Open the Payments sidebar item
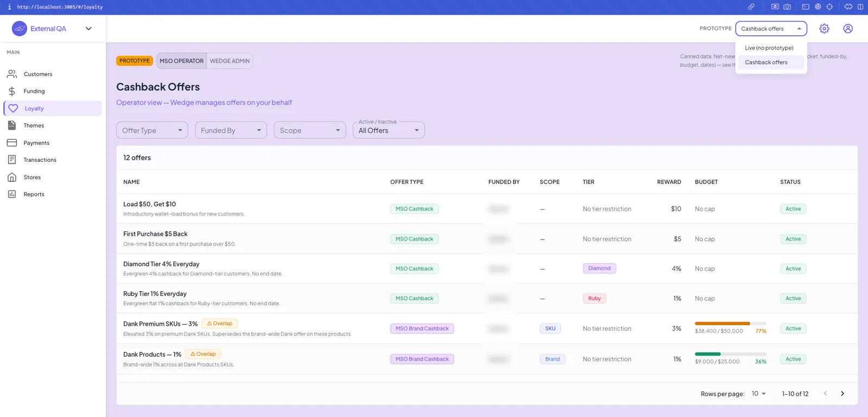Viewport: 868px width, 417px height. (x=53, y=143)
